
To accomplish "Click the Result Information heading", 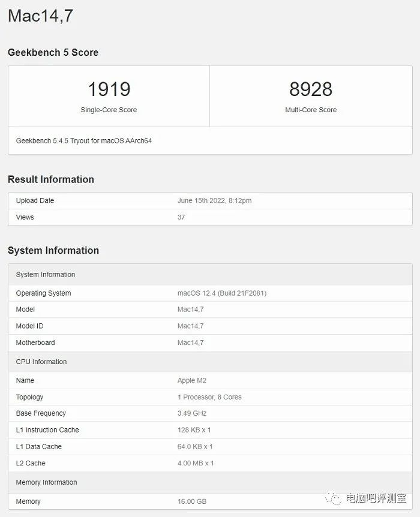I will 51,179.
